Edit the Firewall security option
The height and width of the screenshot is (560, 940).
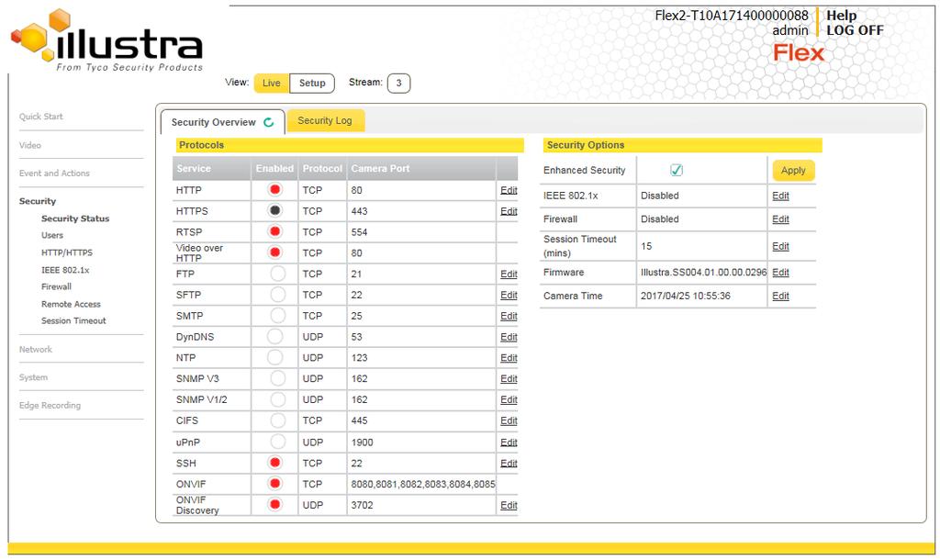pyautogui.click(x=780, y=219)
